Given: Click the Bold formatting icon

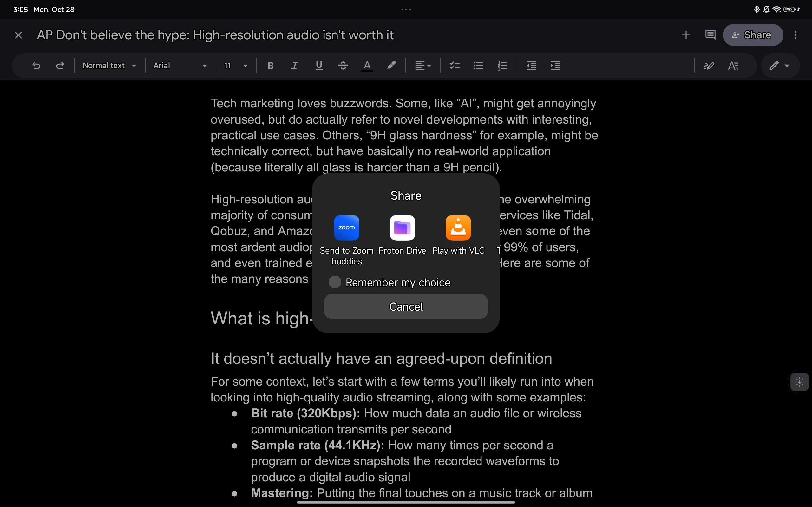Looking at the screenshot, I should tap(270, 65).
